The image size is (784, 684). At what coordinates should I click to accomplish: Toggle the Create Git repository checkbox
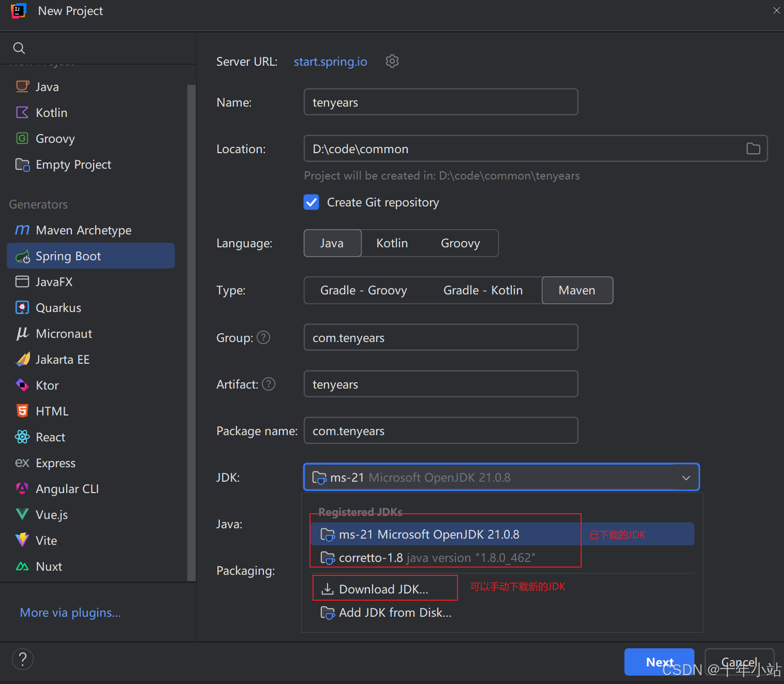click(x=312, y=202)
